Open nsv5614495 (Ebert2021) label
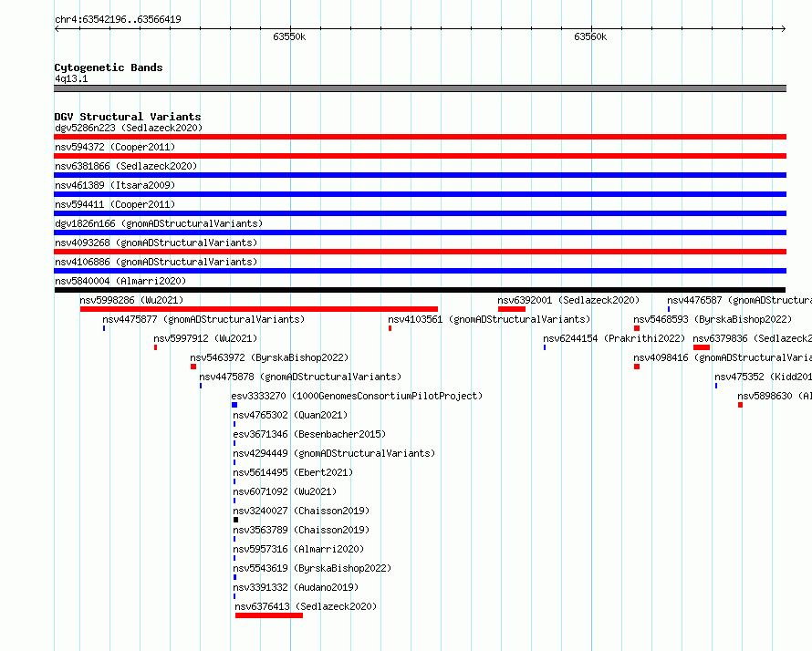This screenshot has height=651, width=812. [x=293, y=472]
